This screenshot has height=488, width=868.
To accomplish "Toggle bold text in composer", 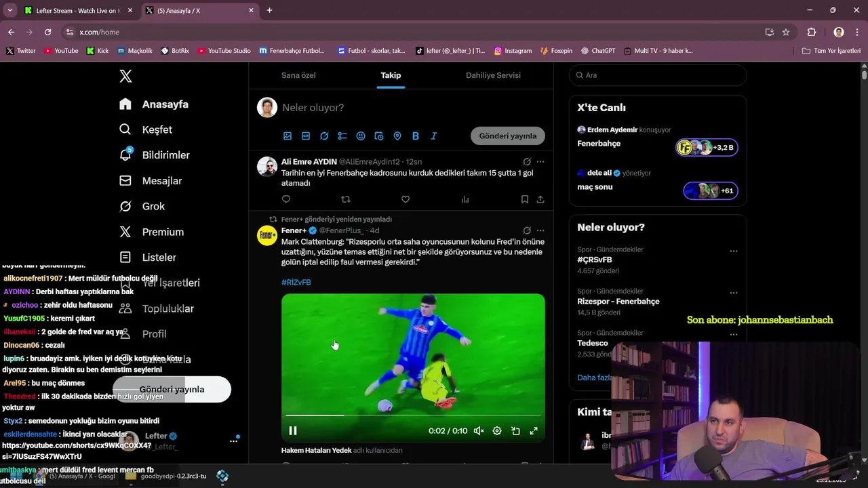I will 416,136.
